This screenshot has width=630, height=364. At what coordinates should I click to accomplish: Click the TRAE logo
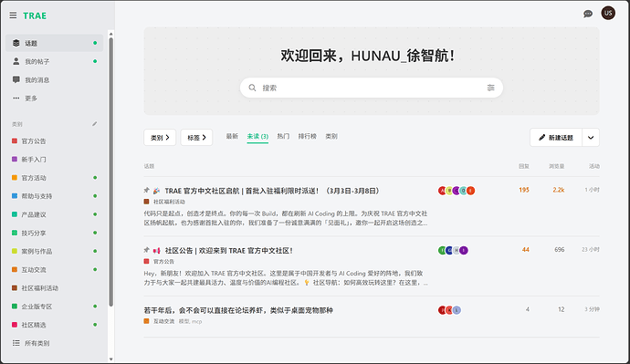point(35,16)
